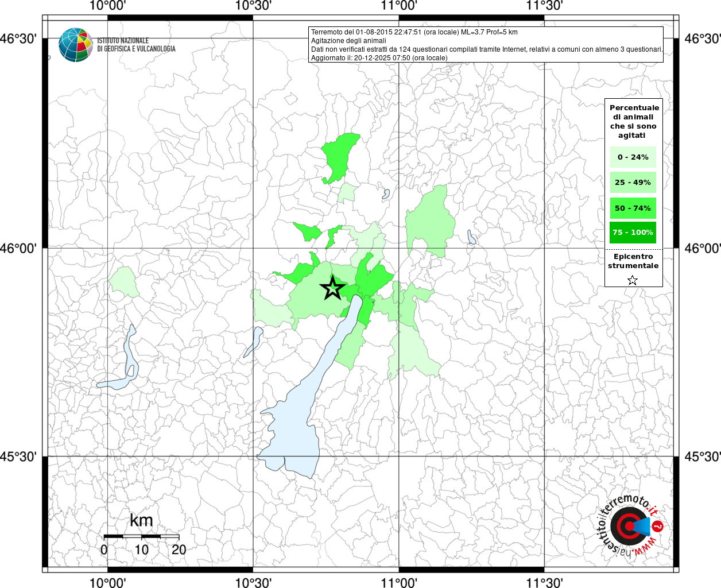The width and height of the screenshot is (721, 588).
Task: Click 'Percentuale di animali che si sono agitati' title
Action: click(634, 122)
